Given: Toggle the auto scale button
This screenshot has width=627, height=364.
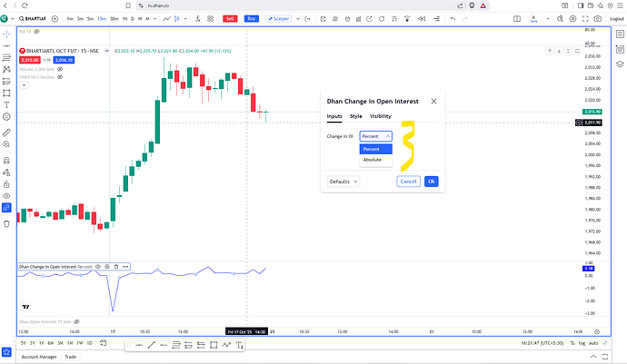Looking at the screenshot, I should click(x=593, y=343).
